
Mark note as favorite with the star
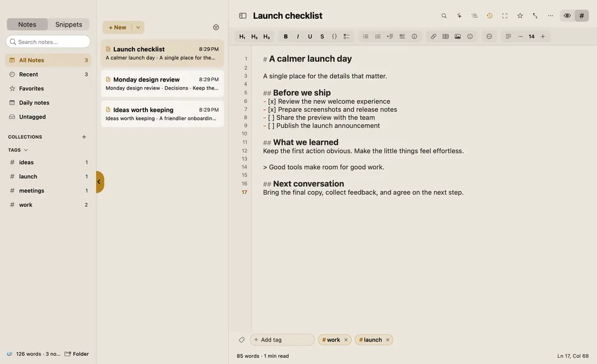coord(520,16)
